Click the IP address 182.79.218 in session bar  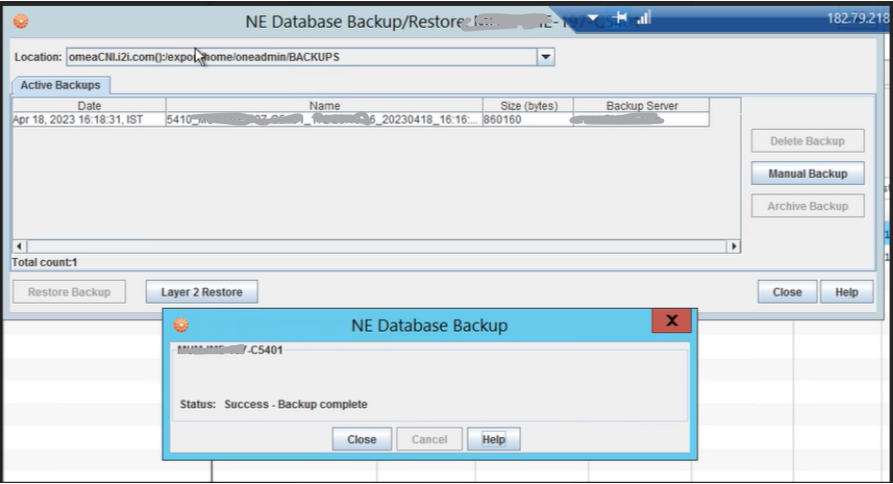(x=858, y=18)
